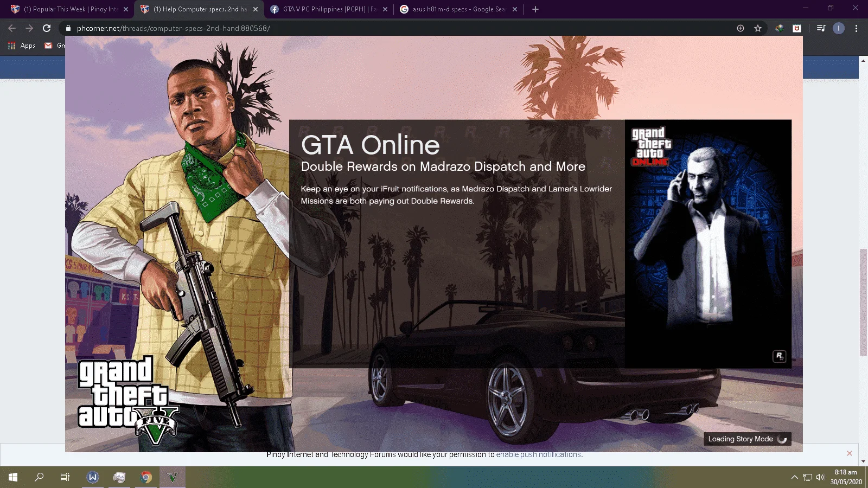Viewport: 868px width, 488px height.
Task: Close the Popular This Week tab
Action: (126, 9)
